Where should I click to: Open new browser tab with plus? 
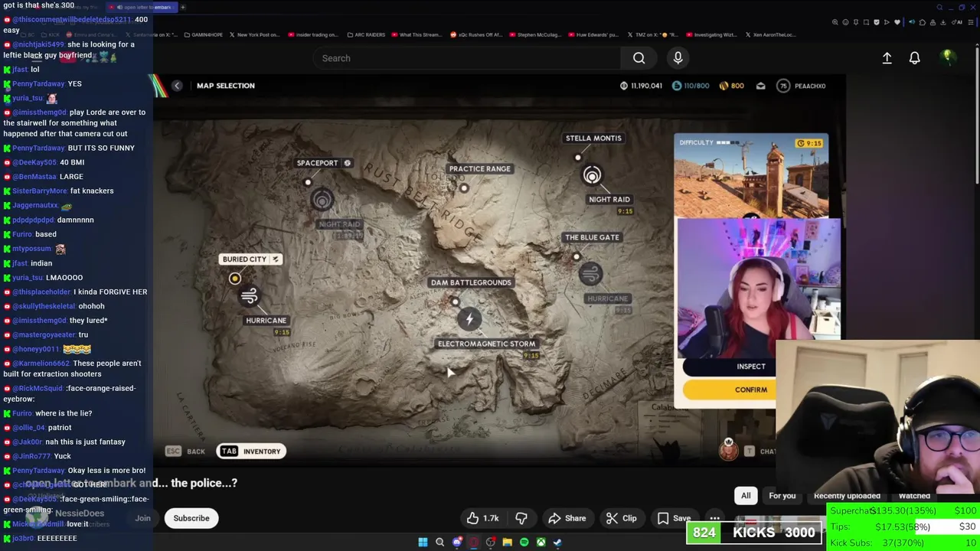coord(183,7)
